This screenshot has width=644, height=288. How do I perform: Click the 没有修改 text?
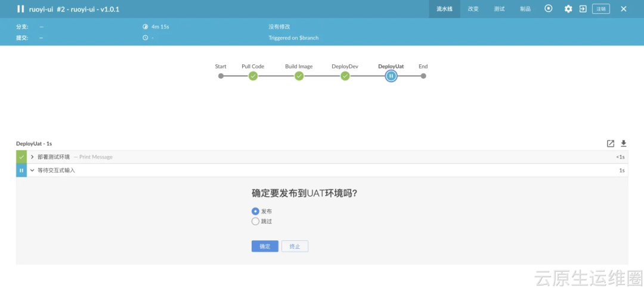(x=279, y=27)
